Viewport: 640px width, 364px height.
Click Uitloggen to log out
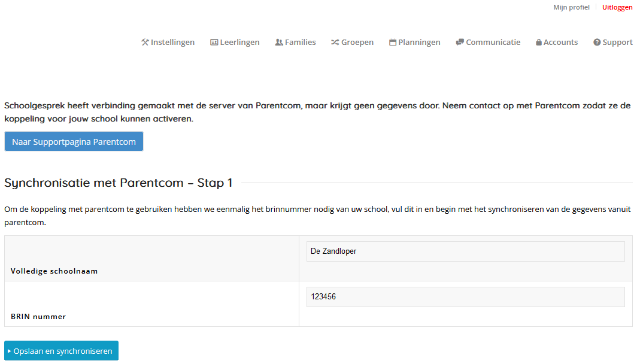[617, 7]
